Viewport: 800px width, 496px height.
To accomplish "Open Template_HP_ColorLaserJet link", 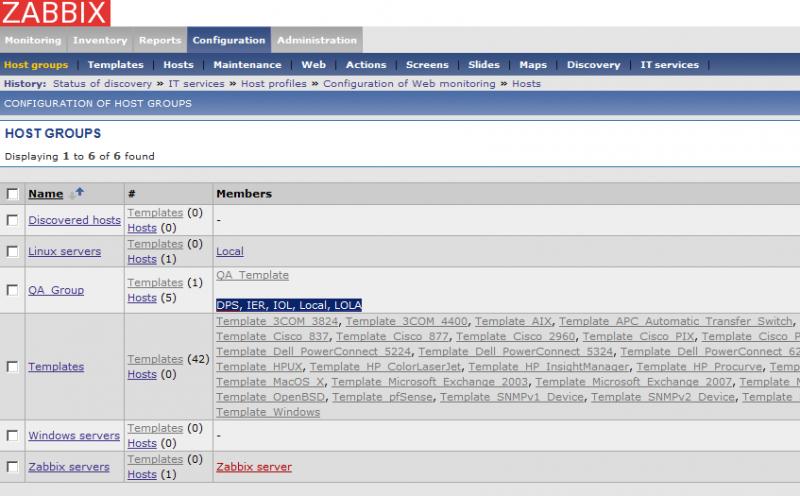I will pyautogui.click(x=385, y=366).
